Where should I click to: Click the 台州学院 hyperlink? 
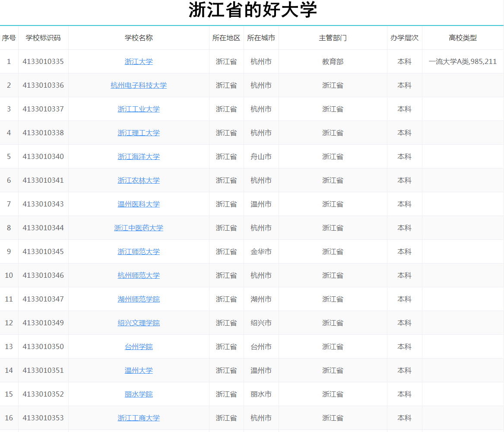pos(138,346)
